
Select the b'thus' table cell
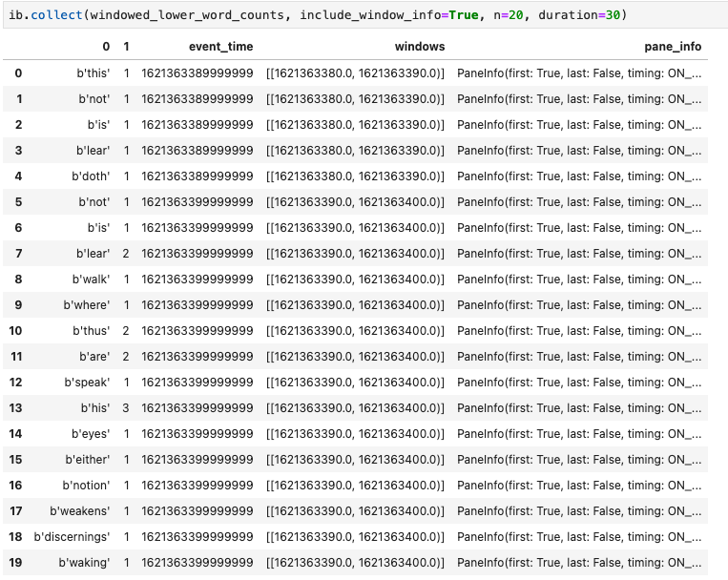click(90, 330)
